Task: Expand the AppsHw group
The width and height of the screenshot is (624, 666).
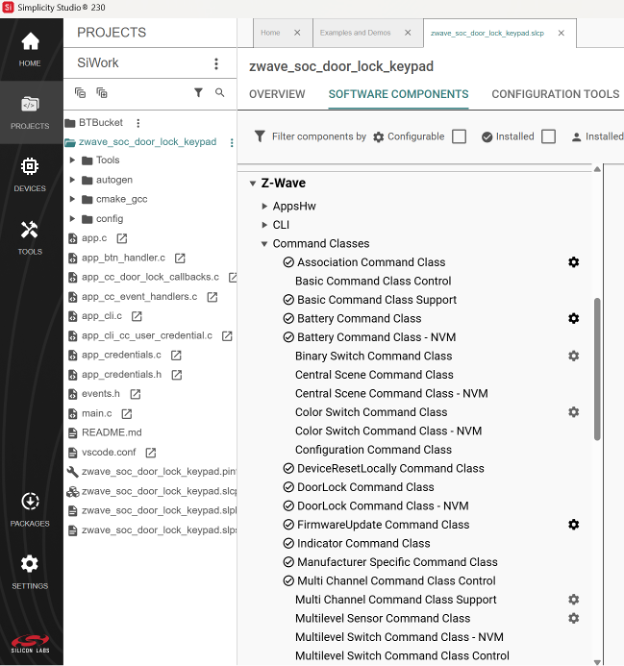Action: [x=264, y=206]
